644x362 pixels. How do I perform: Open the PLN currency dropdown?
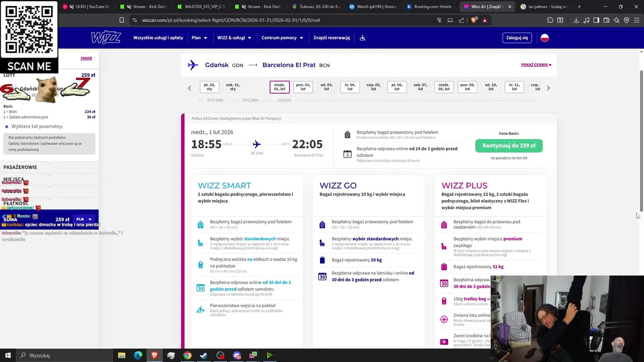[84, 219]
